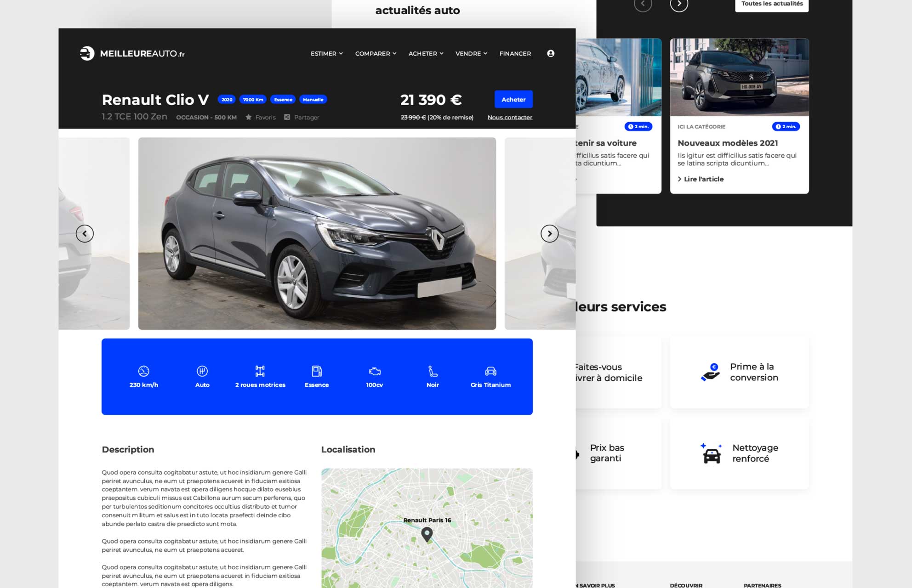Click Toutes les actualités button

[772, 4]
